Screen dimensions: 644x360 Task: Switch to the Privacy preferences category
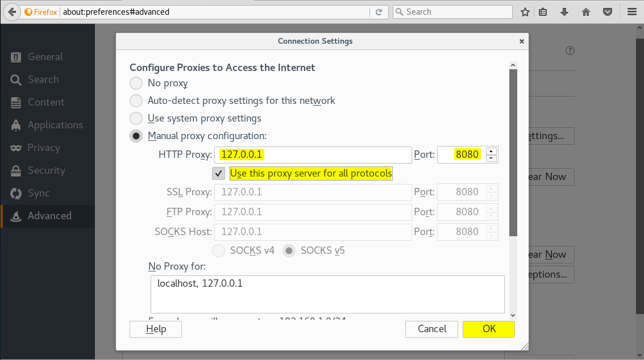pyautogui.click(x=43, y=148)
